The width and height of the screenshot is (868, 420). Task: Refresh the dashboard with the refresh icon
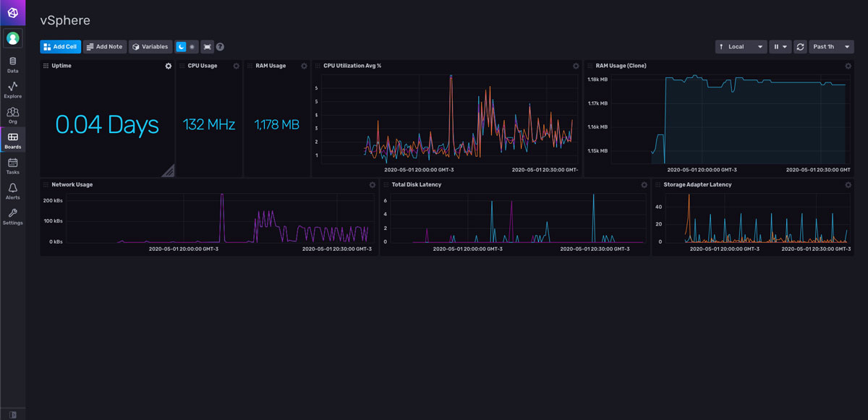click(x=800, y=46)
